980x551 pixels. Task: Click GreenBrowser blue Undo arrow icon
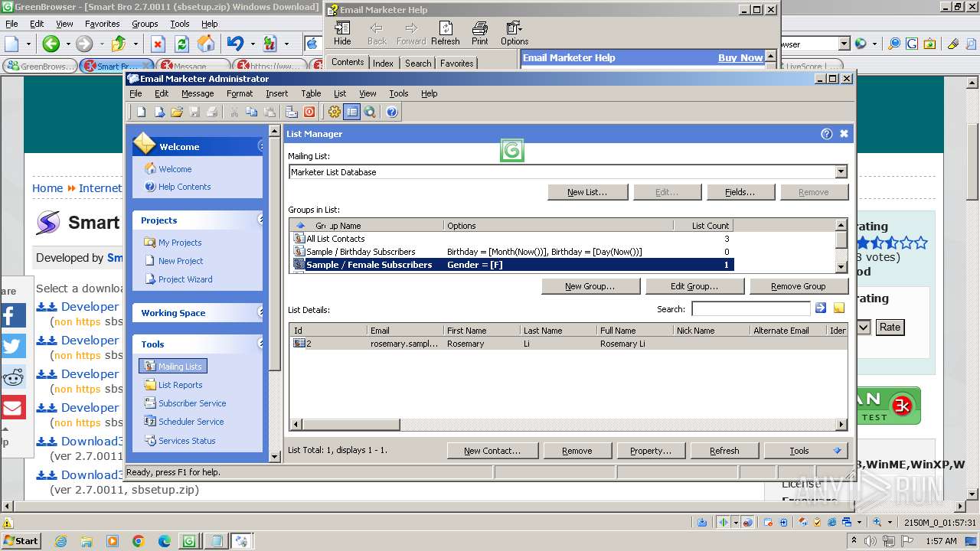coord(234,44)
